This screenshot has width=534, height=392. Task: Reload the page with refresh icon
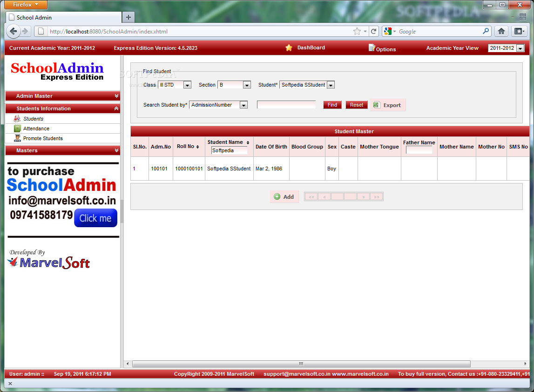pyautogui.click(x=373, y=31)
